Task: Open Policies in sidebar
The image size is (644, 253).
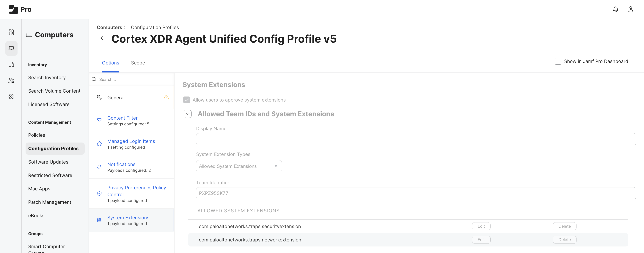Action: [x=37, y=135]
